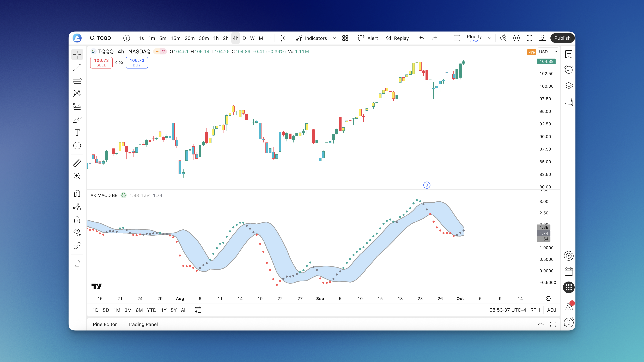Viewport: 644px width, 362px height.
Task: Open the Pine Editor tab
Action: (105, 324)
